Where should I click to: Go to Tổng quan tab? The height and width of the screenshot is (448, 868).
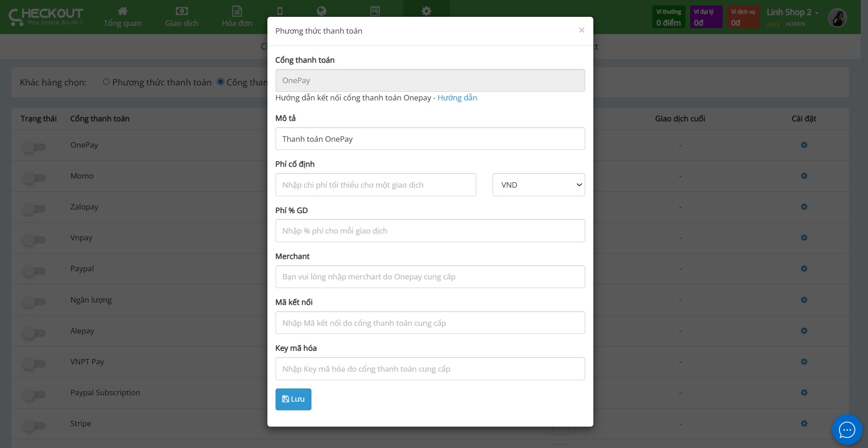123,17
